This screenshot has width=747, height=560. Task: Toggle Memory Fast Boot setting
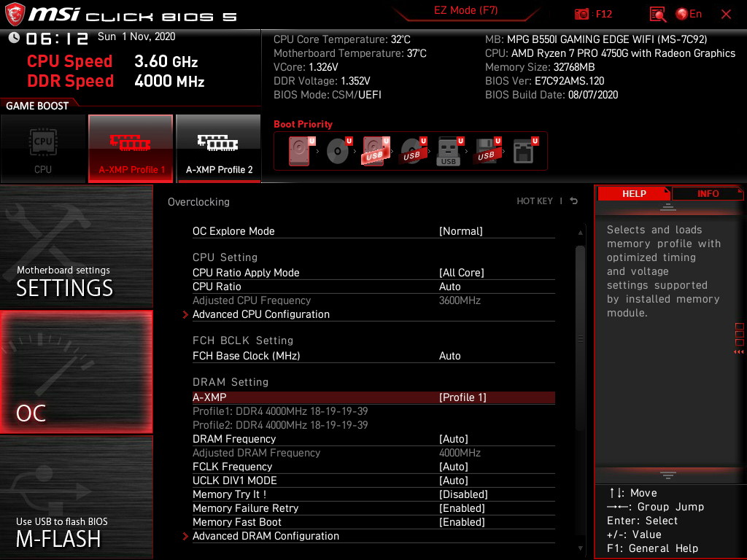tap(373, 522)
